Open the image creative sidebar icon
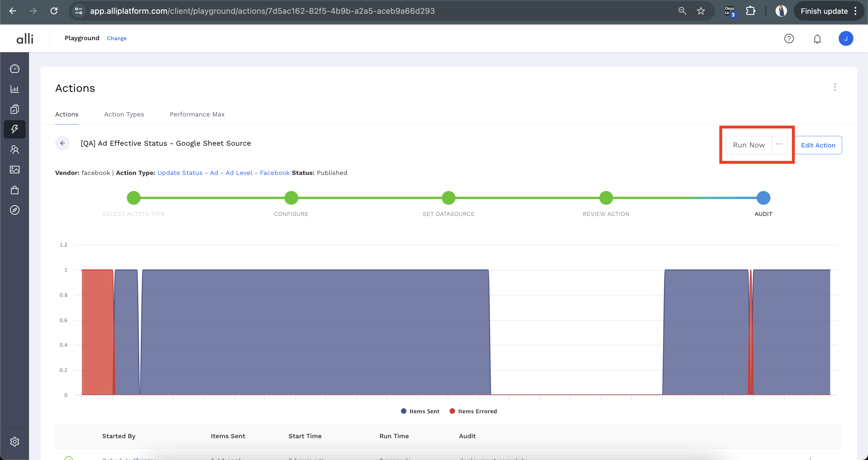The width and height of the screenshot is (868, 460). coord(14,169)
